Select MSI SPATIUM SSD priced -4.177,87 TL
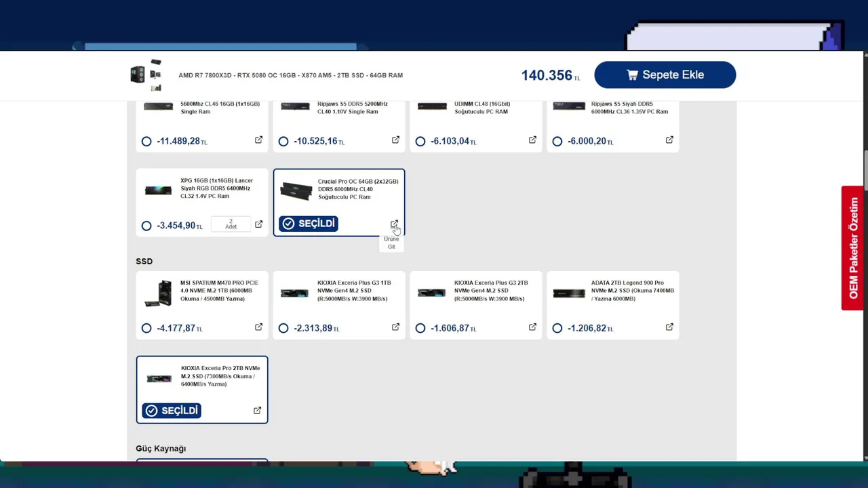The height and width of the screenshot is (488, 868). coord(146,328)
